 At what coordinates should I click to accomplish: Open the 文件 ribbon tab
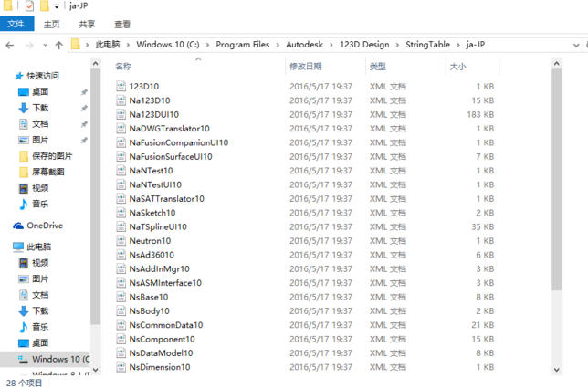click(16, 24)
